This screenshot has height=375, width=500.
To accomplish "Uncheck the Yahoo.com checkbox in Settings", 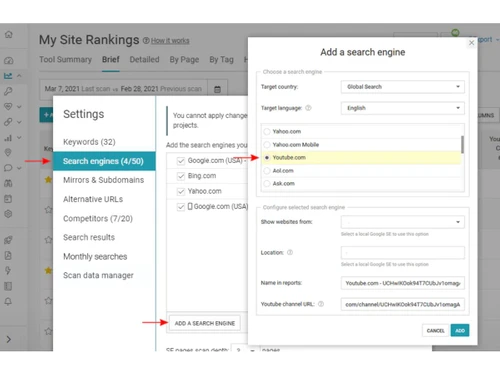I will tap(181, 191).
